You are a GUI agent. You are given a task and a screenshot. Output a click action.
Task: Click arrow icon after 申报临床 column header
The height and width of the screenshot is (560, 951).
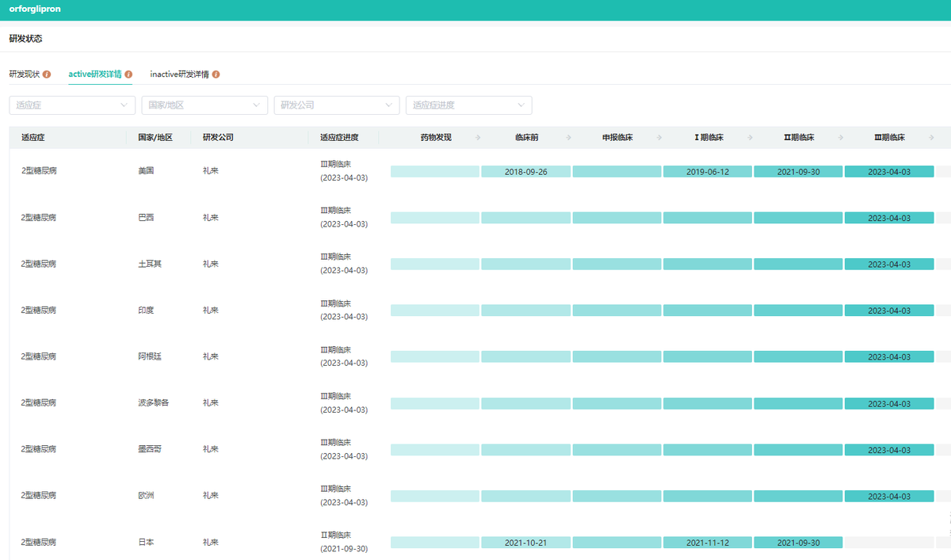click(659, 138)
